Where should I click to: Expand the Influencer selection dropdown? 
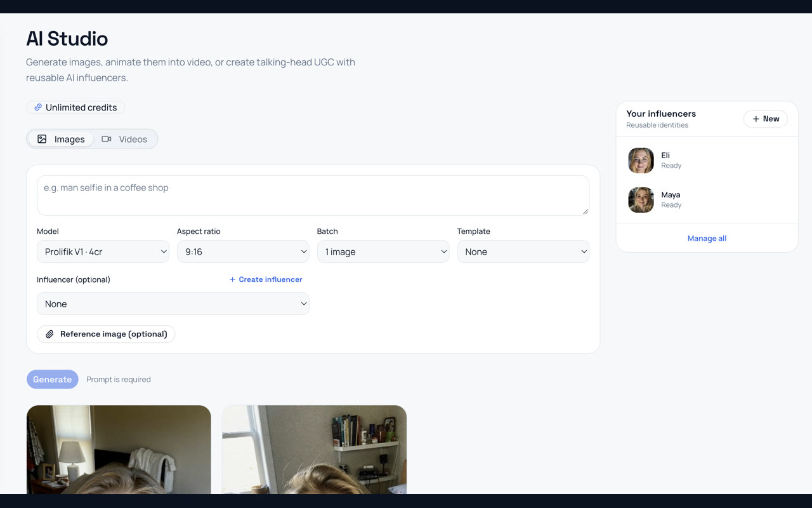click(173, 304)
